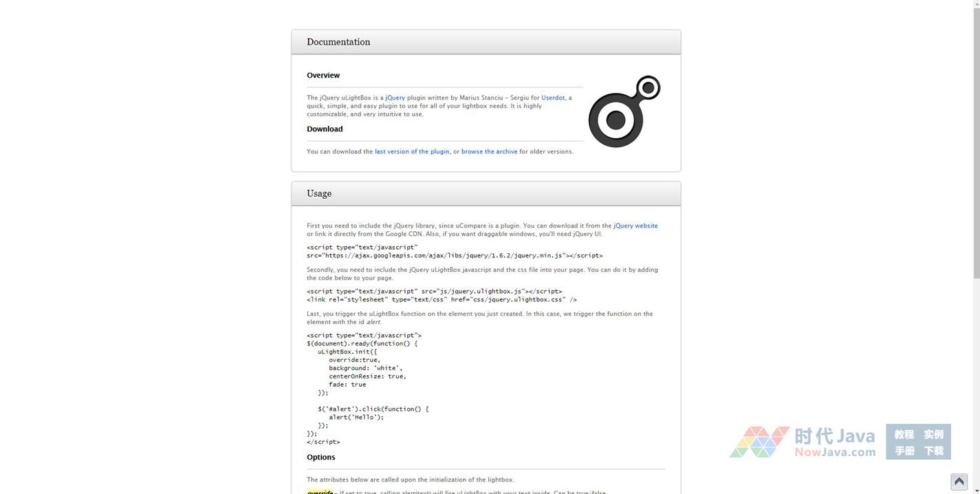Click the scrollbar up arrow
The image size is (980, 494).
click(975, 5)
